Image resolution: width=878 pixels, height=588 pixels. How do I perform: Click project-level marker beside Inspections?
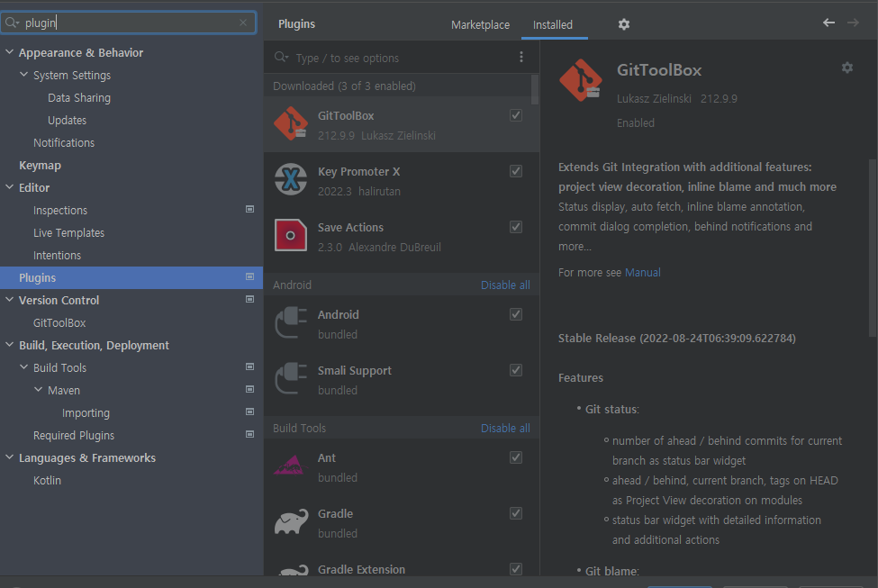249,210
